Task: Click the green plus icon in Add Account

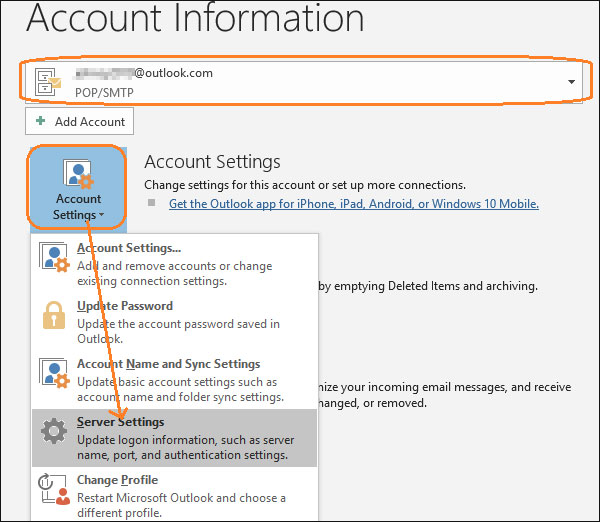Action: pyautogui.click(x=40, y=121)
